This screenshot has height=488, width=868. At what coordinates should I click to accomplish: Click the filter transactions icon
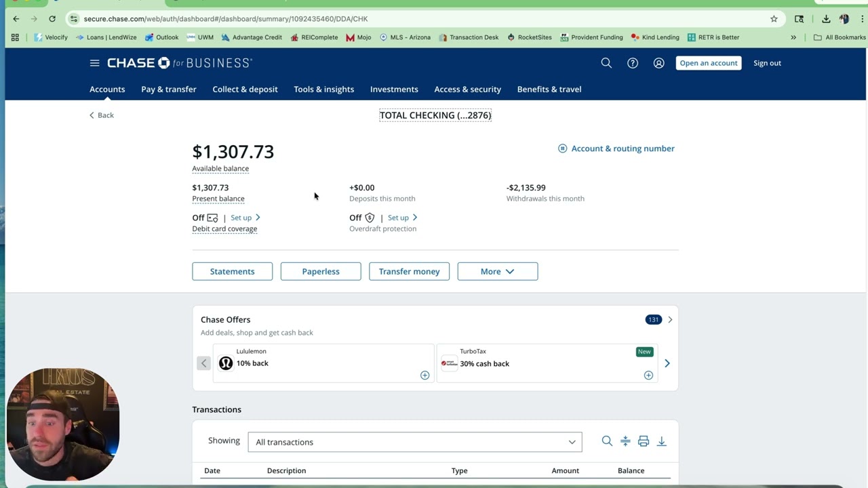tap(625, 441)
